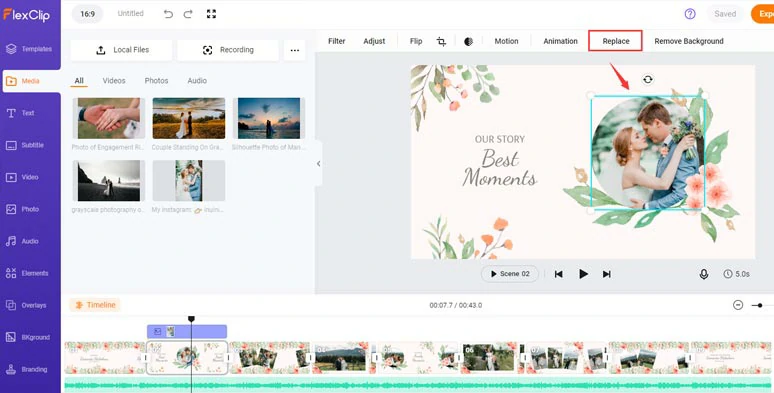This screenshot has height=393, width=774.
Task: Click the Best Moments text on canvas
Action: click(x=500, y=168)
